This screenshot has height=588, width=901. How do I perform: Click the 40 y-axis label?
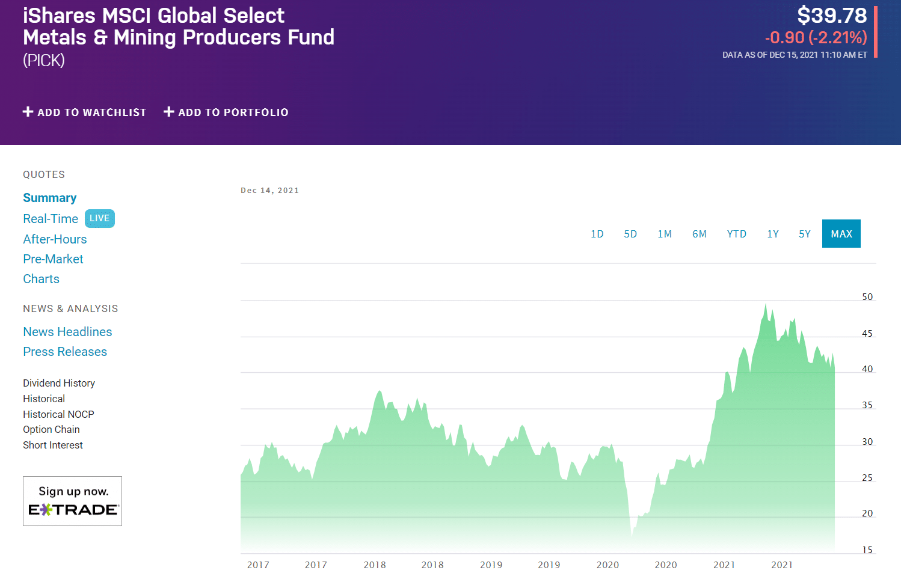pos(867,369)
